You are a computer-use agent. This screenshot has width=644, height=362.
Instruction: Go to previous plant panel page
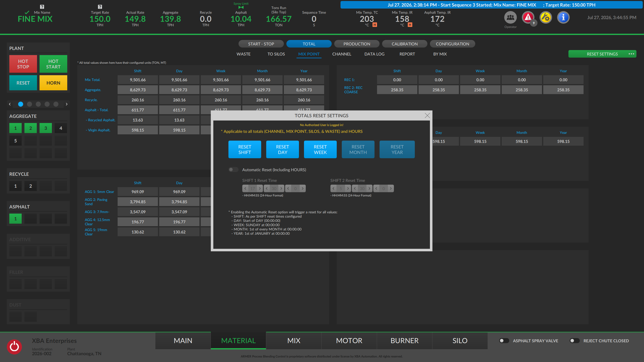coord(10,104)
